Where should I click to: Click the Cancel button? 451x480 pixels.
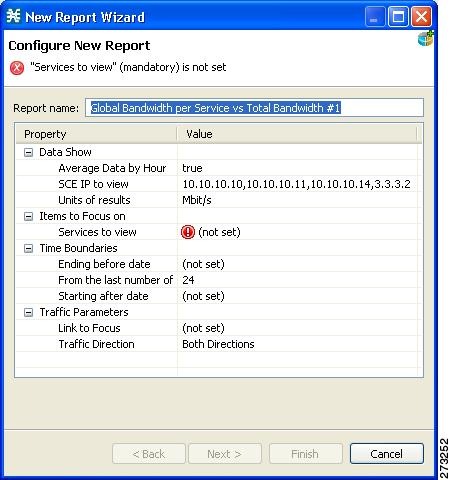[387, 453]
